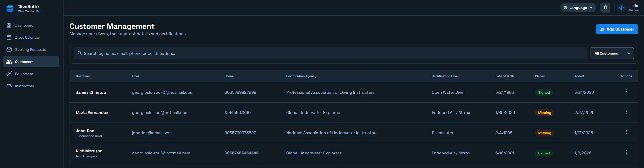Expand the Language dropdown
644x168 pixels.
pos(578,8)
